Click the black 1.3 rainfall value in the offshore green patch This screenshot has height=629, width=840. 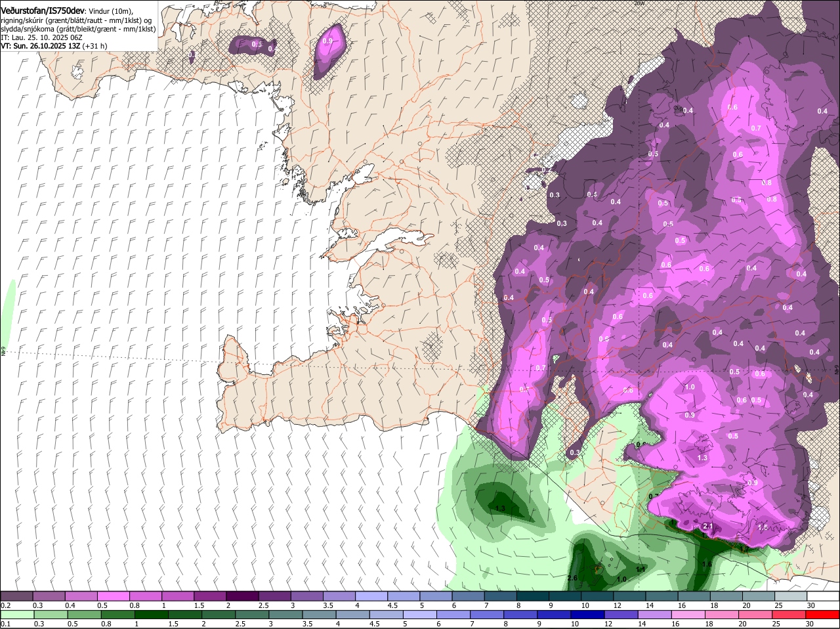[x=500, y=509]
